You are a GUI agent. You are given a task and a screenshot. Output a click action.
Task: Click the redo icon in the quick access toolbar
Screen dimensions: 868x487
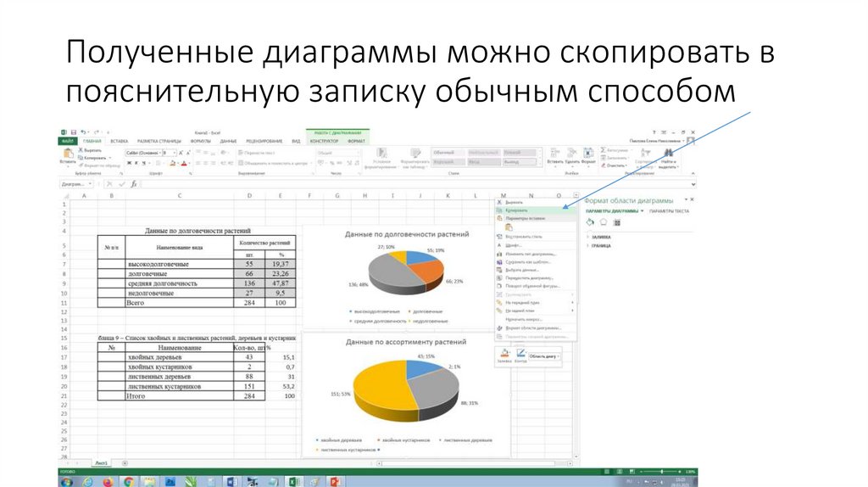(96, 132)
